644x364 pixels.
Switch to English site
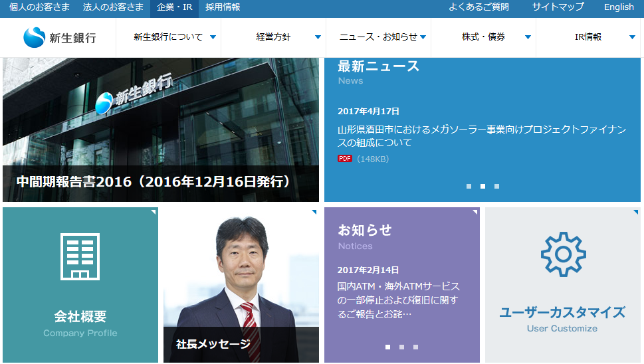tap(619, 7)
